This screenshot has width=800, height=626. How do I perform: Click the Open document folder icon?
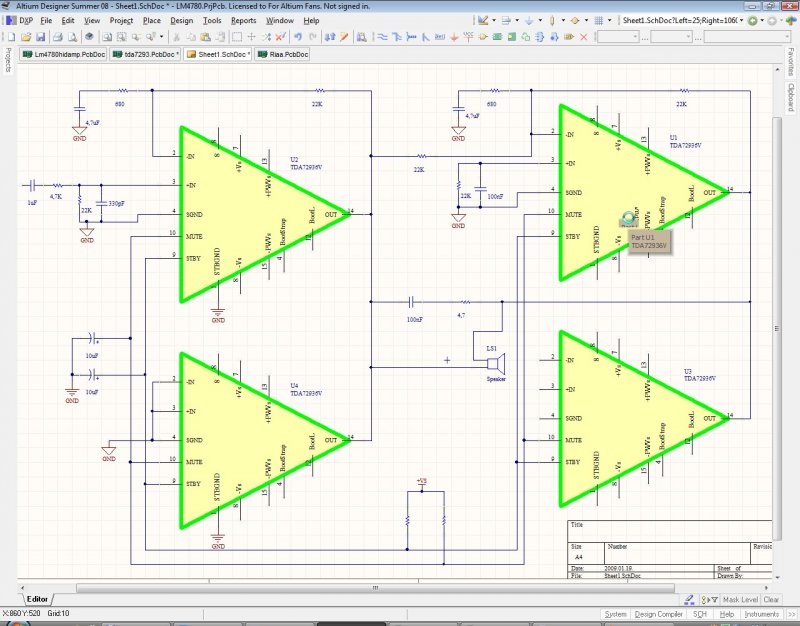click(26, 37)
